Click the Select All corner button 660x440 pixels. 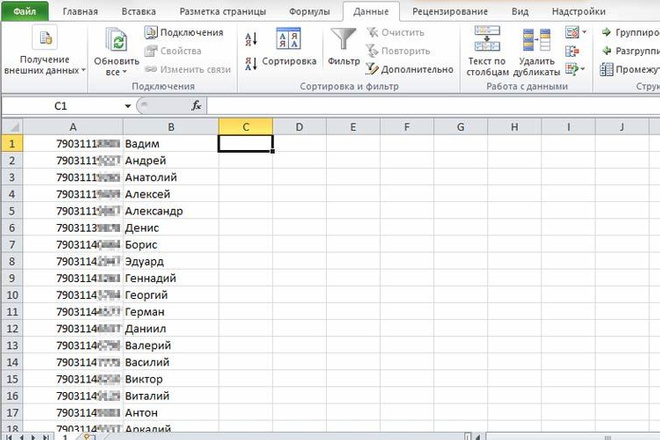12,127
